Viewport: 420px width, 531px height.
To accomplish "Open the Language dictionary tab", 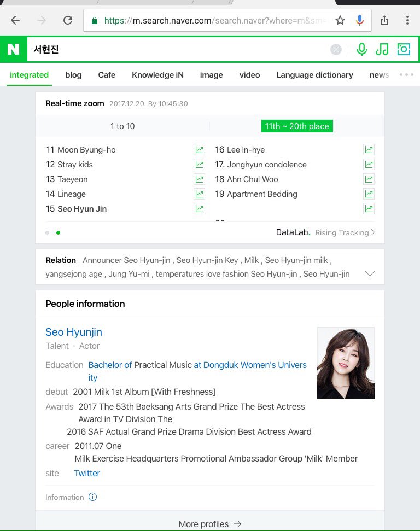I will [314, 75].
